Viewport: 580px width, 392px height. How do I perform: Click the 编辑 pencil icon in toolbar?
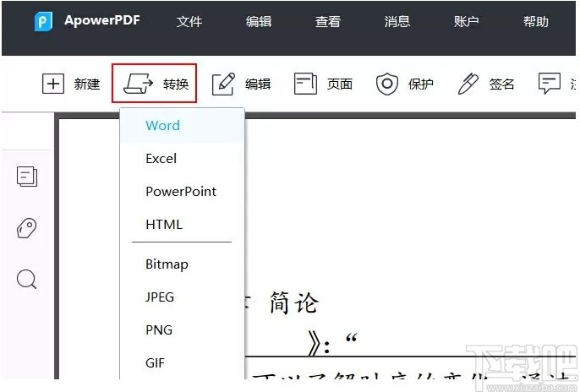pos(223,84)
